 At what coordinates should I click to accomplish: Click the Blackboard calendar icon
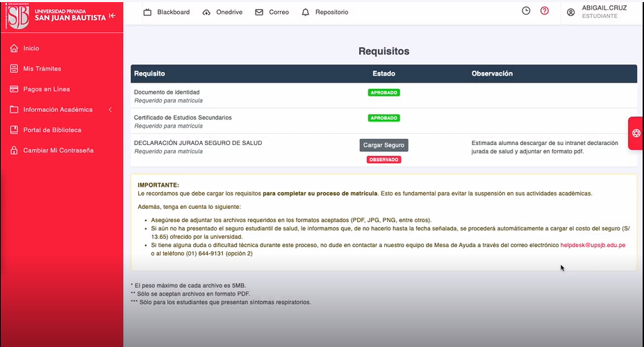click(x=147, y=12)
